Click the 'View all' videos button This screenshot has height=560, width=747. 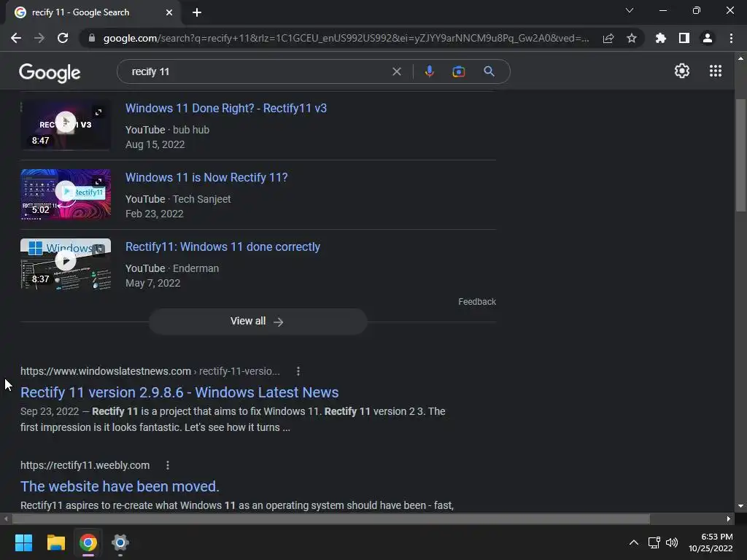258,322
